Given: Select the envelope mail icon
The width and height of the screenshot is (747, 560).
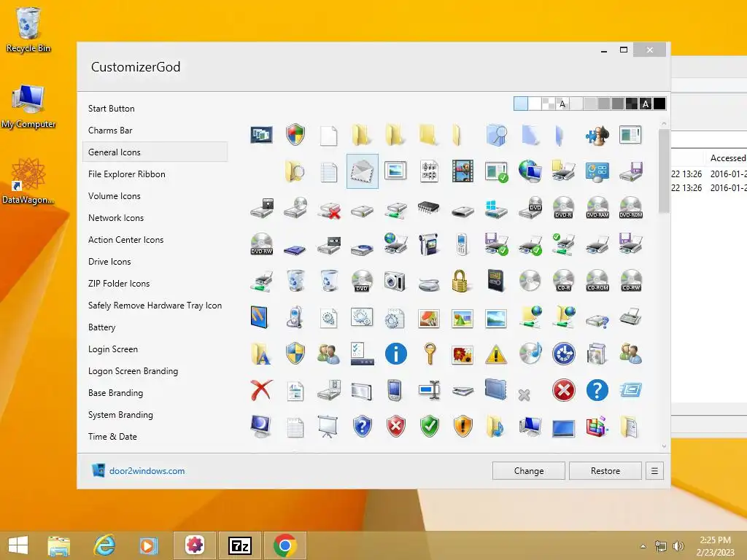Looking at the screenshot, I should pos(363,171).
